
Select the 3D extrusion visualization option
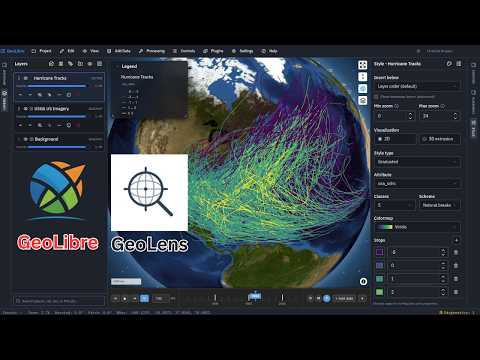tap(440, 139)
